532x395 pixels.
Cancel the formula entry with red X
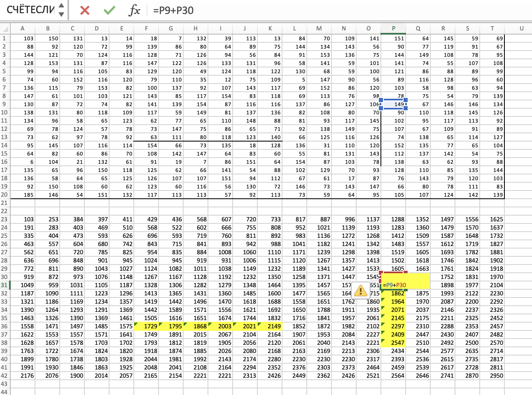click(x=85, y=10)
